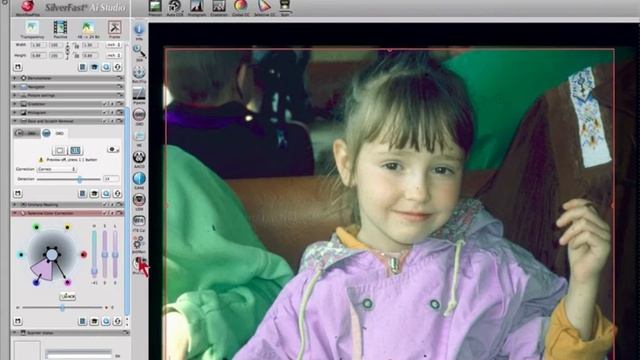Expand the Picture settings panel
This screenshot has width=640, height=360.
pyautogui.click(x=15, y=95)
